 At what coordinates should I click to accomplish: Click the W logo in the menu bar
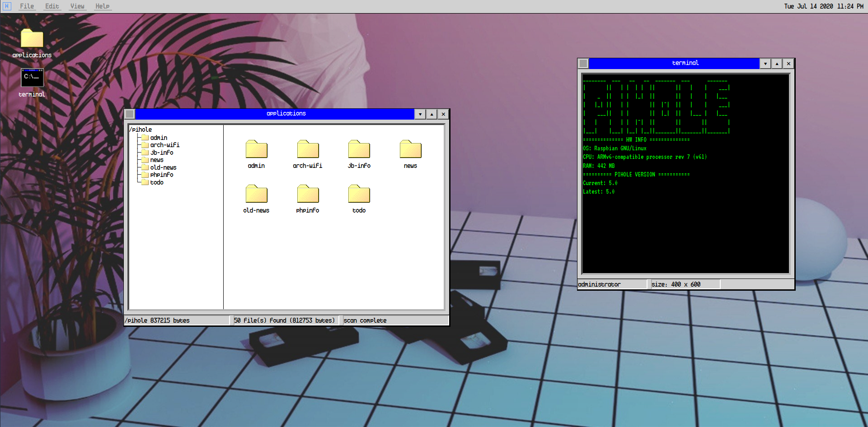(7, 6)
